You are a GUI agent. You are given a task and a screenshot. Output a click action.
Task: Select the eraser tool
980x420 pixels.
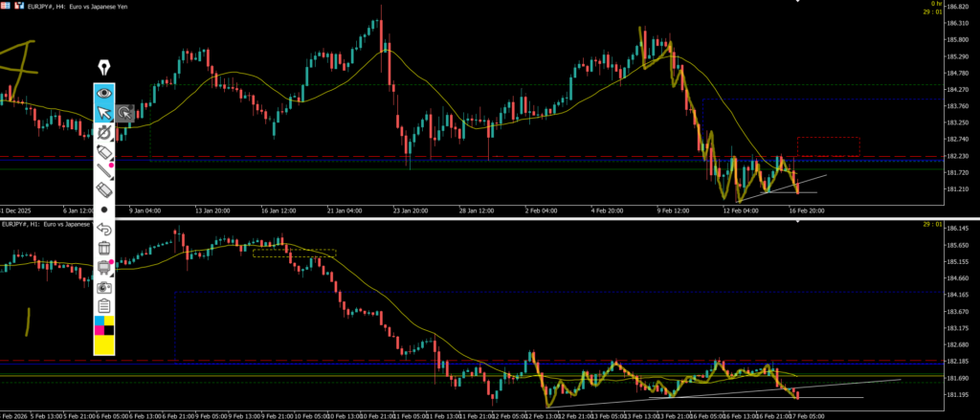coord(104,192)
